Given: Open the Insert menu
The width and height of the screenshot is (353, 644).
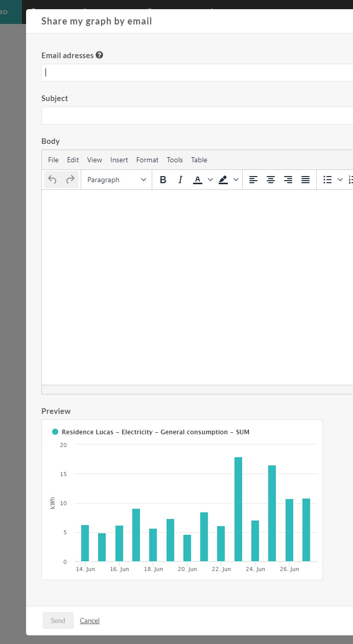Looking at the screenshot, I should click(119, 160).
